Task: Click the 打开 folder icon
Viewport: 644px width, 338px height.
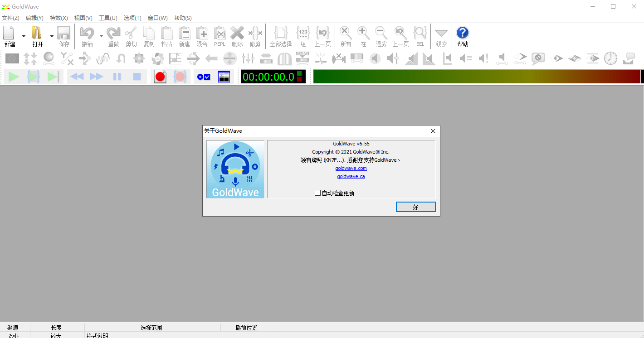Action: coord(37,33)
